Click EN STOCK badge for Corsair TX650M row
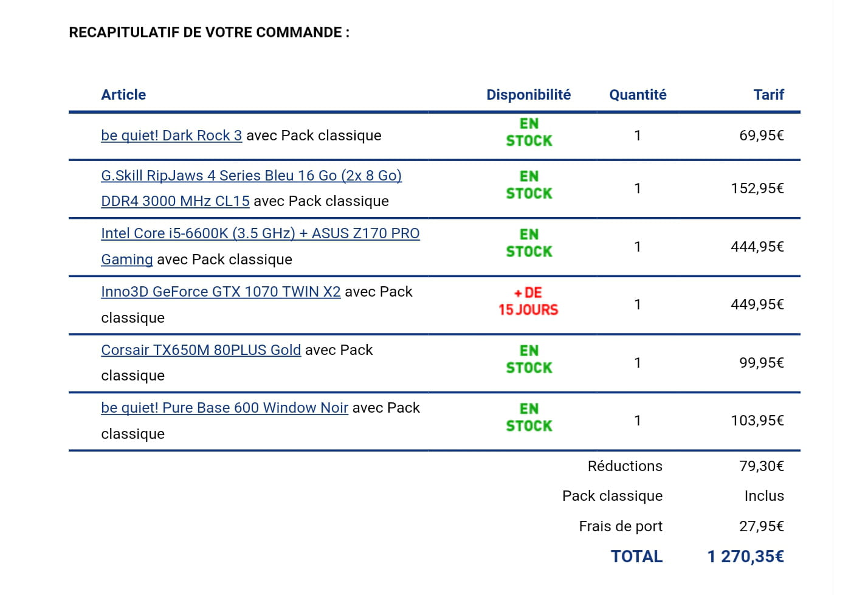868x595 pixels. [x=529, y=360]
